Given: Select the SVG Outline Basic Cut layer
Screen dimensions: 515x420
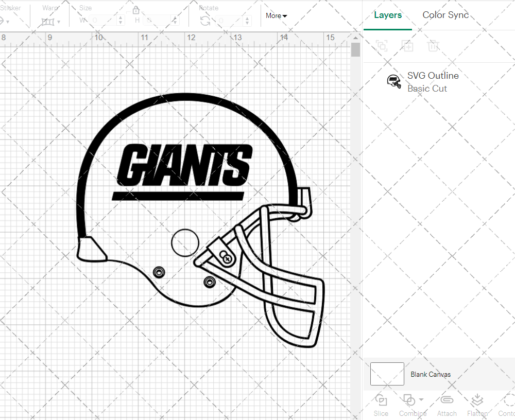Looking at the screenshot, I should point(433,81).
